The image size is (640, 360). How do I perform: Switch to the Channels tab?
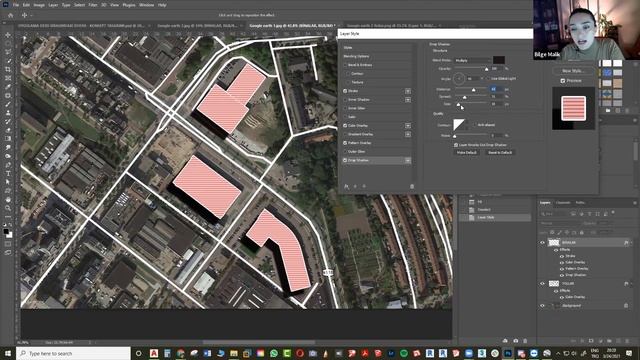pyautogui.click(x=563, y=202)
